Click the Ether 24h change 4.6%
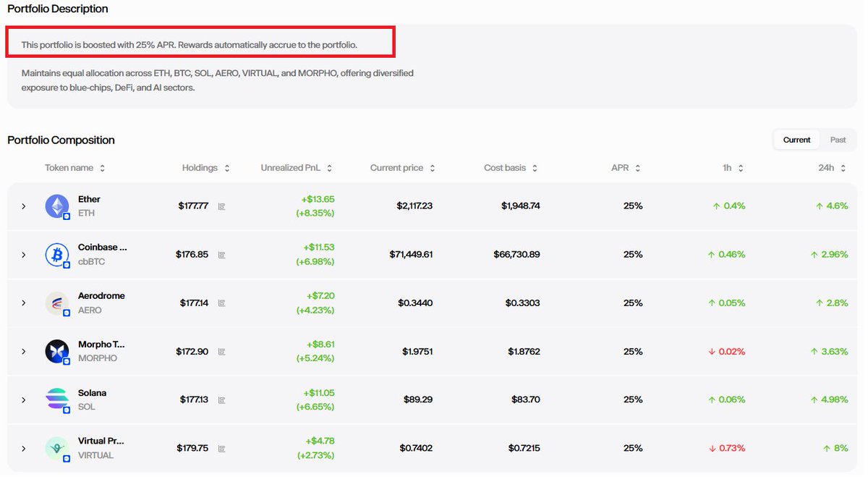This screenshot has width=868, height=482. pos(832,206)
